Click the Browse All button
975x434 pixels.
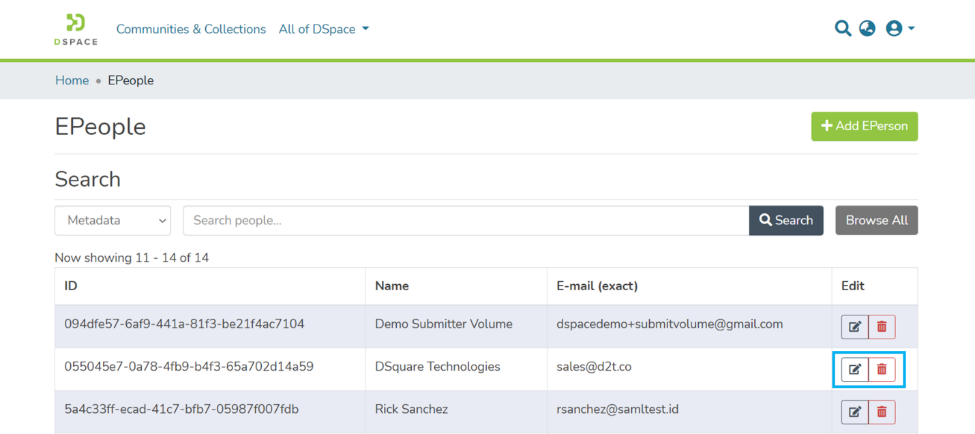tap(876, 220)
